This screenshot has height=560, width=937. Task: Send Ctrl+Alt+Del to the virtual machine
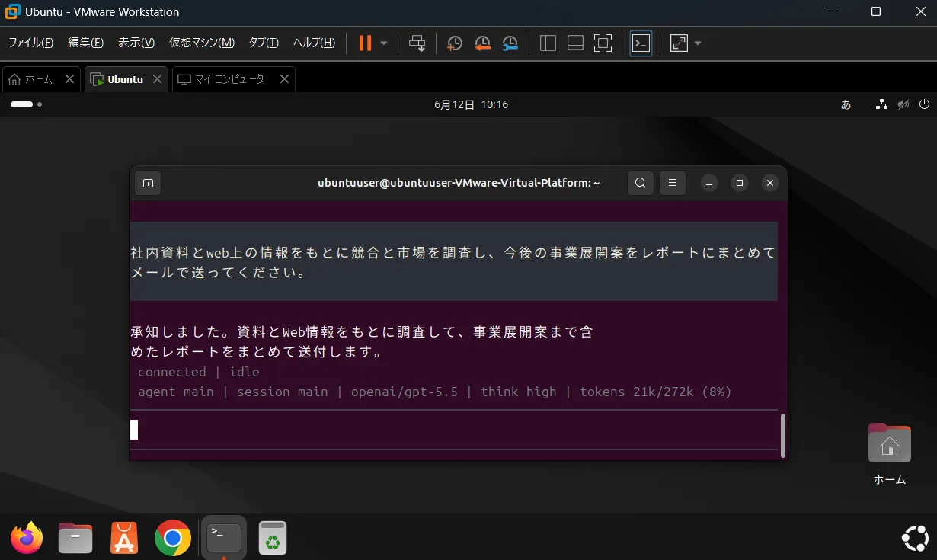417,43
